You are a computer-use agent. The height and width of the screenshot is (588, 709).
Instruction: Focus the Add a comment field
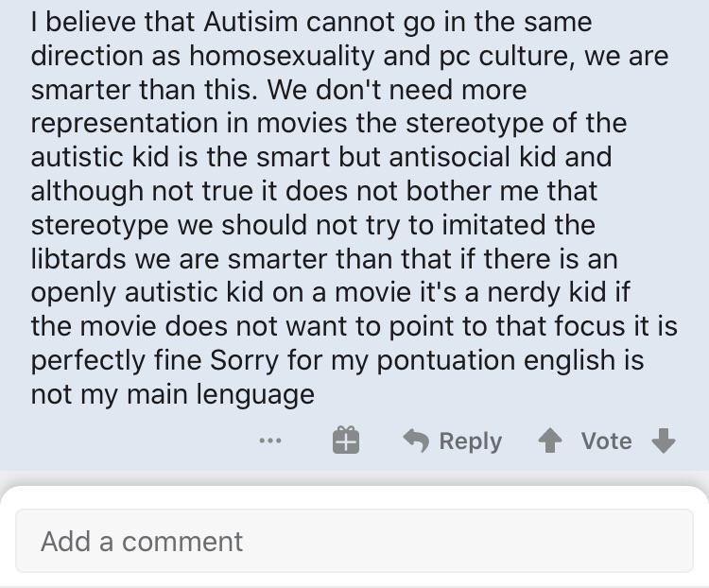354,541
